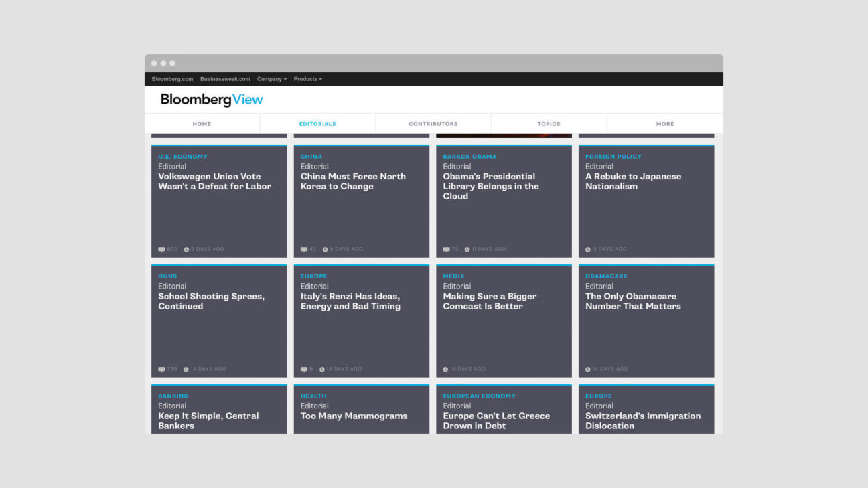Open comments on the China North Korea editorial
The height and width of the screenshot is (488, 868).
304,248
